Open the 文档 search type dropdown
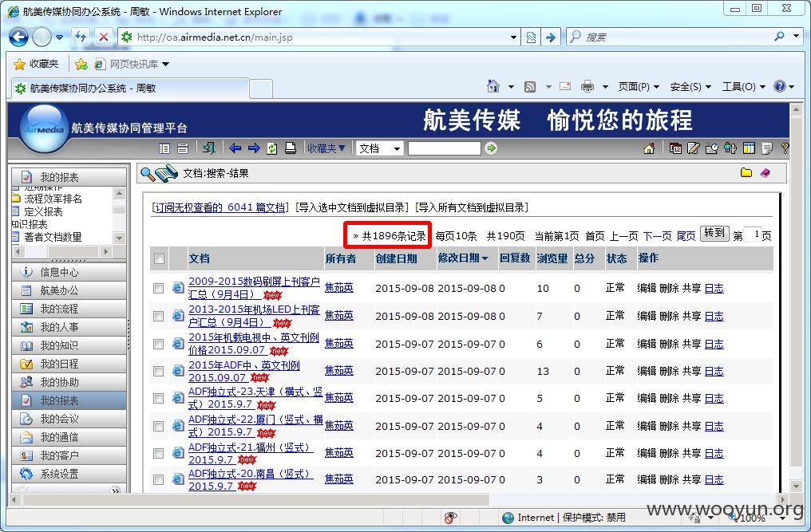The image size is (811, 532). tap(380, 148)
